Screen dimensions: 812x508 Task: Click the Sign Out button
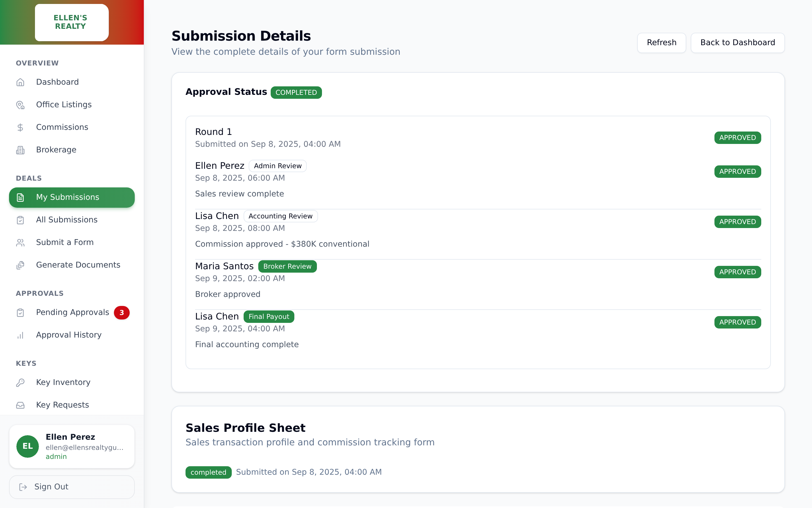pyautogui.click(x=72, y=487)
